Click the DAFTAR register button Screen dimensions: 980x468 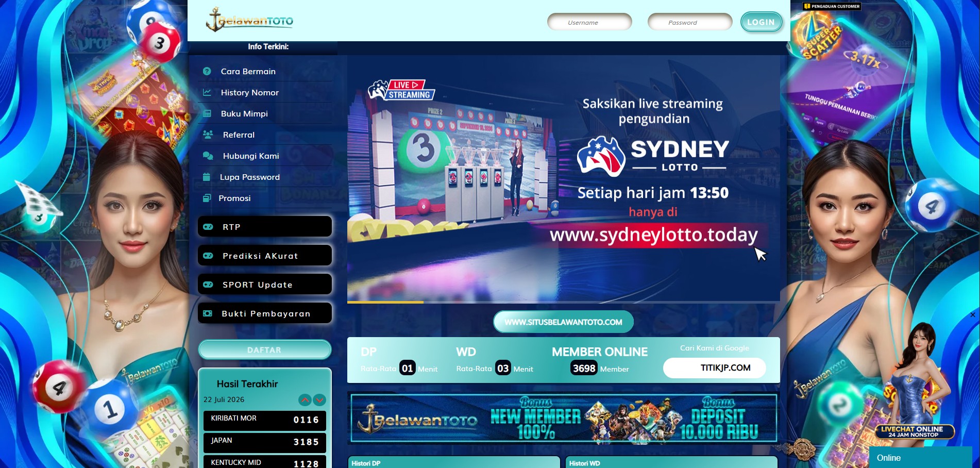click(x=264, y=350)
